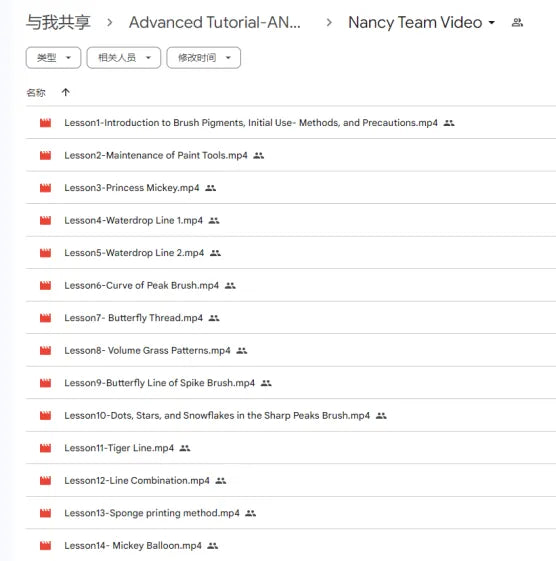Image resolution: width=556 pixels, height=561 pixels.
Task: Click the video icon for Lesson14- Mickey Balloon
Action: point(45,546)
